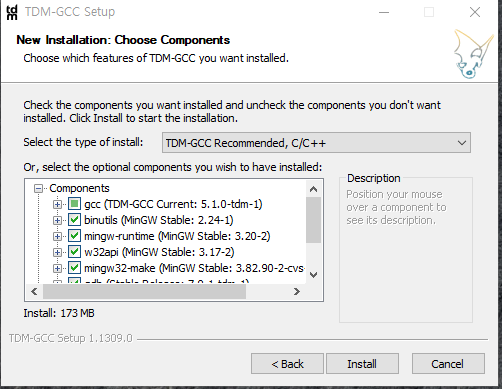Click the Install button
Viewport: 502px width, 389px height.
pos(362,364)
